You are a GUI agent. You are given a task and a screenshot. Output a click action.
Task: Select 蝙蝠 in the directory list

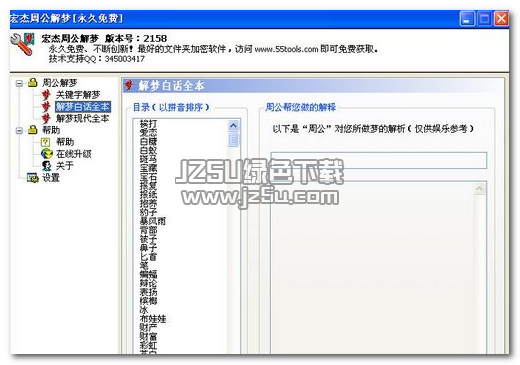click(148, 274)
